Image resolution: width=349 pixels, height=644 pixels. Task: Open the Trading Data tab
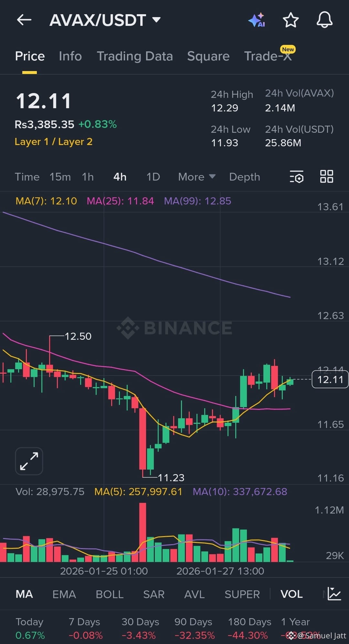click(x=135, y=56)
